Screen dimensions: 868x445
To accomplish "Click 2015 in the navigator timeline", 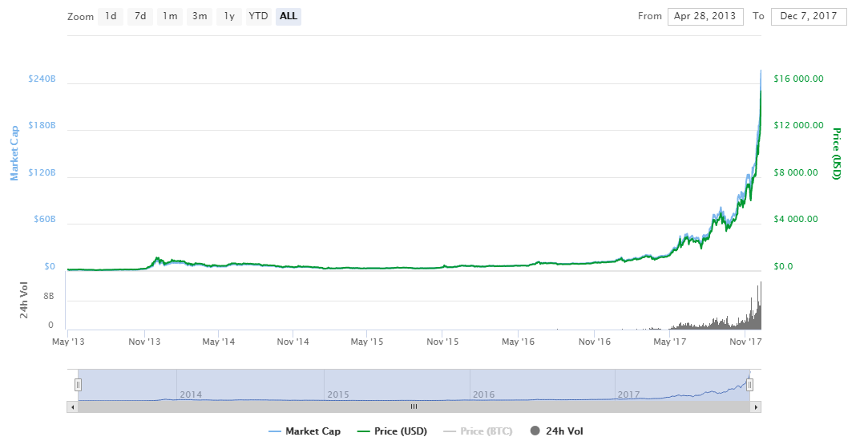I will [337, 394].
